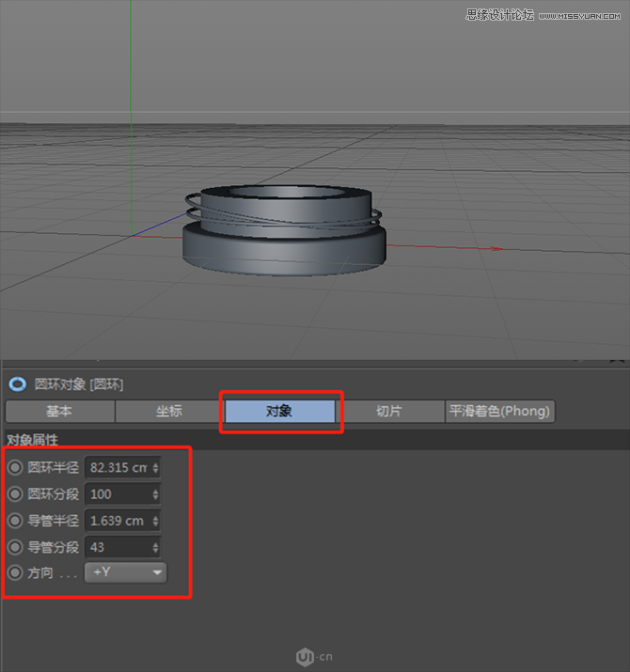Click the stepper arrows of 导管半径
The height and width of the screenshot is (672, 630).
155,520
